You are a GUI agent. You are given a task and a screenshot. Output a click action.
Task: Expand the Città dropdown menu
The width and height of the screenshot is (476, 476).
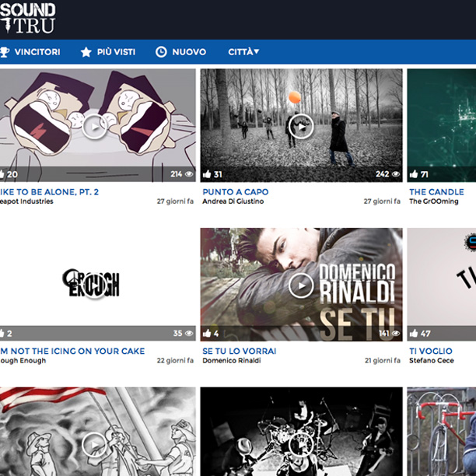(x=243, y=52)
